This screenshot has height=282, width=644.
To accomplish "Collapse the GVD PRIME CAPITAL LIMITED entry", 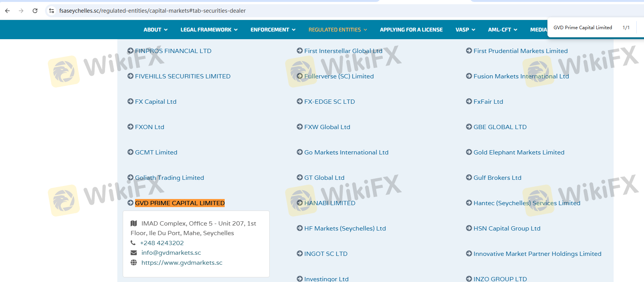I will click(180, 203).
